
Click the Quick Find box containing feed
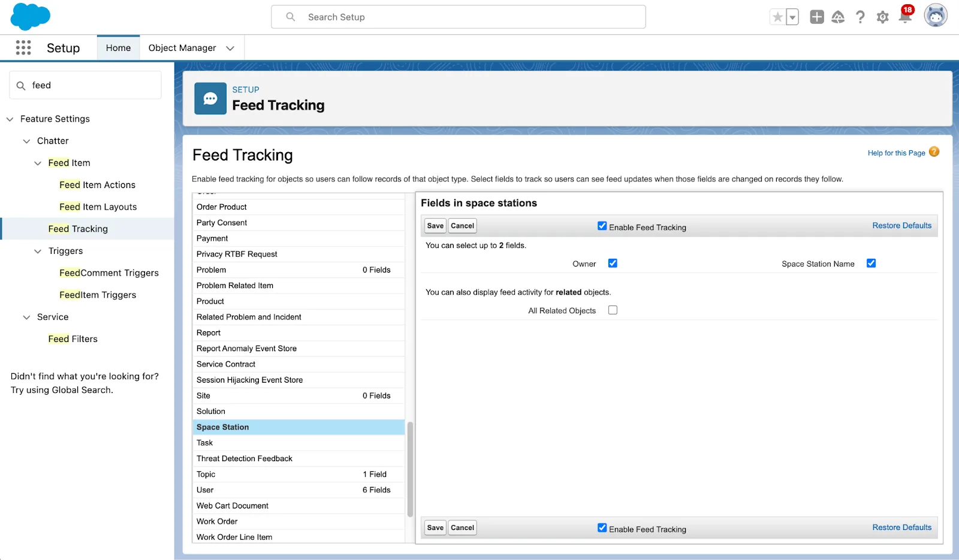click(x=85, y=85)
